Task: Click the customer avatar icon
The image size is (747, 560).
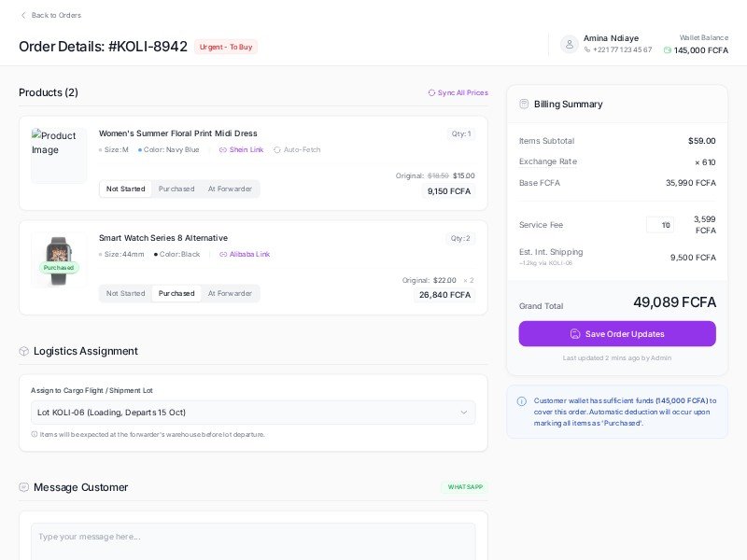Action: [570, 44]
